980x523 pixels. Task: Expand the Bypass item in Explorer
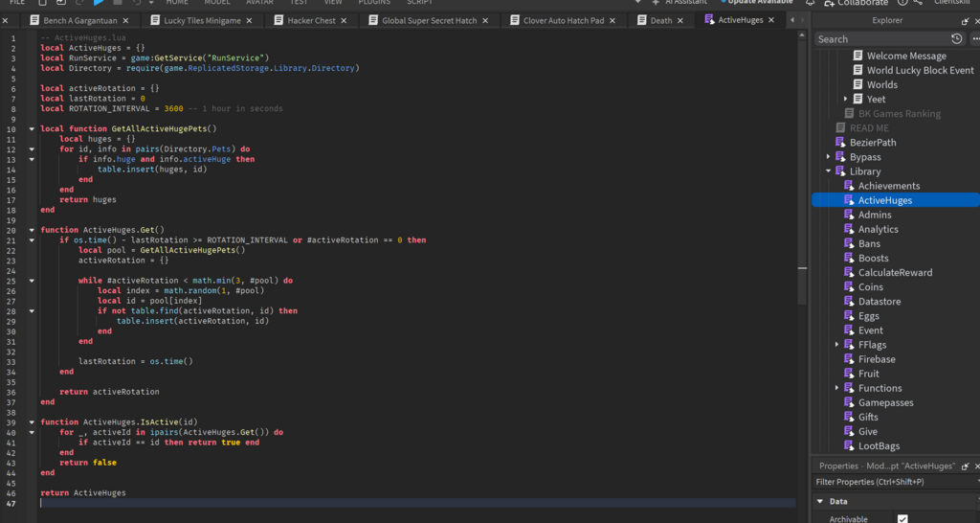point(828,157)
